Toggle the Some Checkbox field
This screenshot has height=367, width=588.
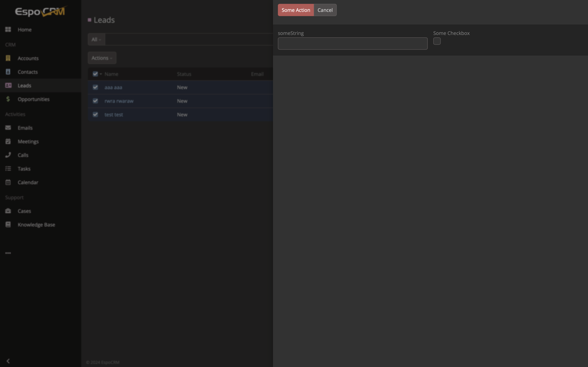click(x=437, y=41)
